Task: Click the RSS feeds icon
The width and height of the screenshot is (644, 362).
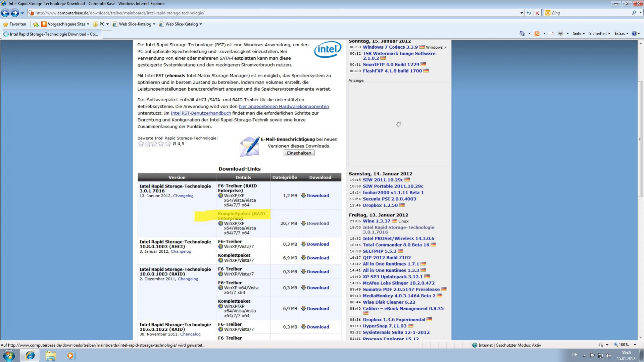Action: (537, 34)
